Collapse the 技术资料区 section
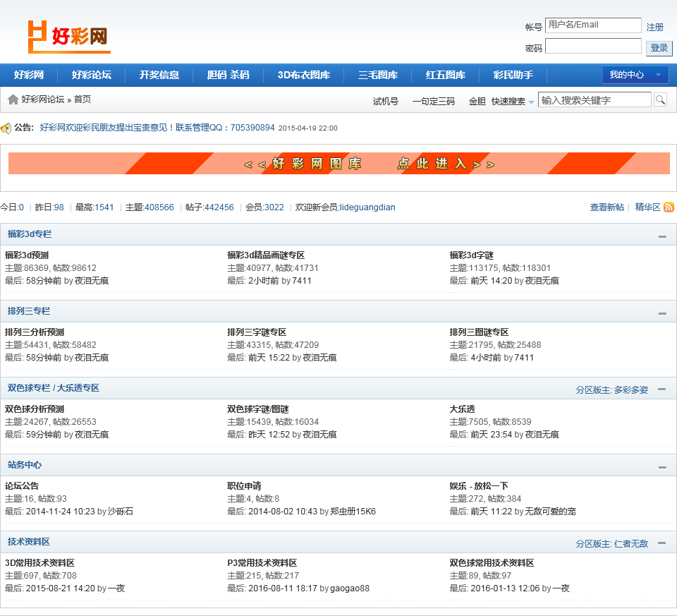 pos(662,543)
